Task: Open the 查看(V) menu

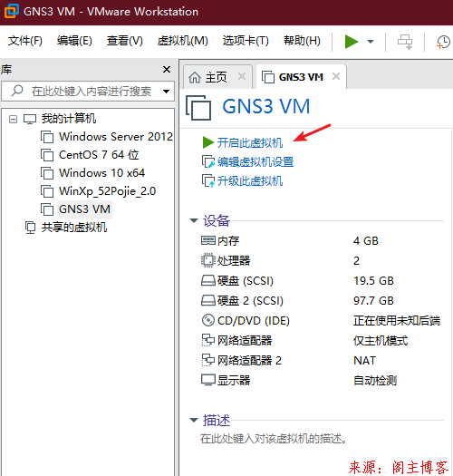Action: (x=124, y=41)
